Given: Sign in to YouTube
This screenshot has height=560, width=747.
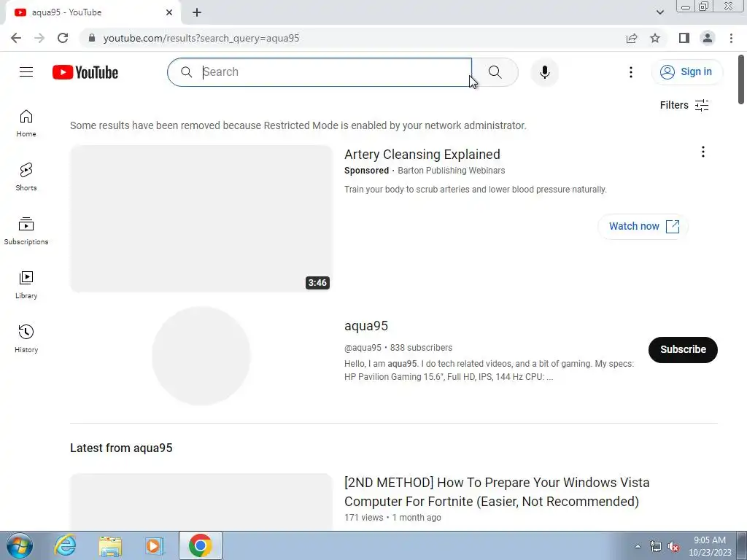Looking at the screenshot, I should click(686, 72).
